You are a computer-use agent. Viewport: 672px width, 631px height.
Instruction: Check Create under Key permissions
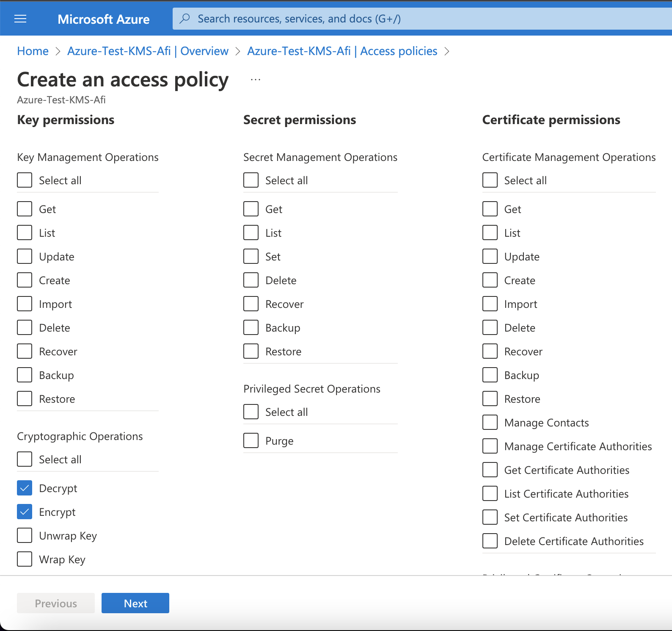click(x=25, y=280)
